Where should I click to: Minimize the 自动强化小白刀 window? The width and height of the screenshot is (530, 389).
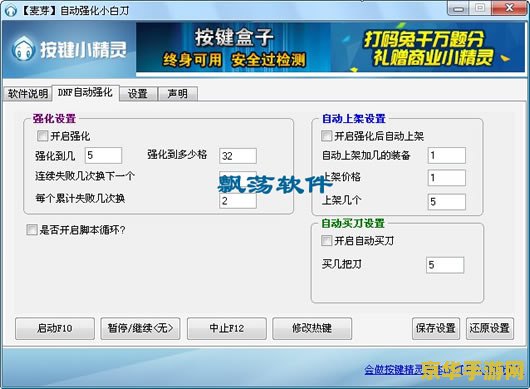pos(459,8)
